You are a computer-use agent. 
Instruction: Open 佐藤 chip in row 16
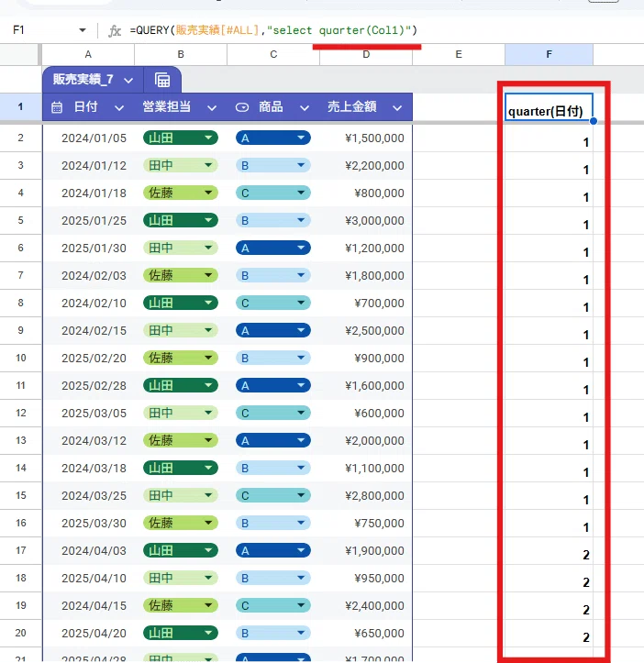click(x=180, y=523)
